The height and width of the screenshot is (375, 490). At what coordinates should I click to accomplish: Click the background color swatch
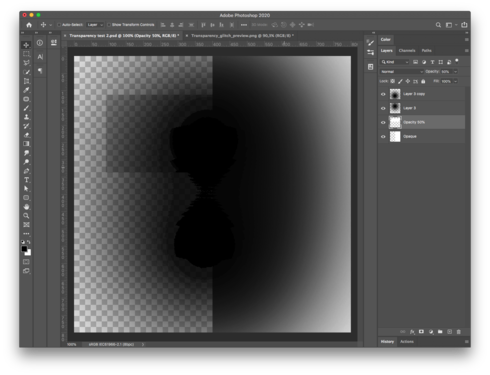pyautogui.click(x=28, y=253)
